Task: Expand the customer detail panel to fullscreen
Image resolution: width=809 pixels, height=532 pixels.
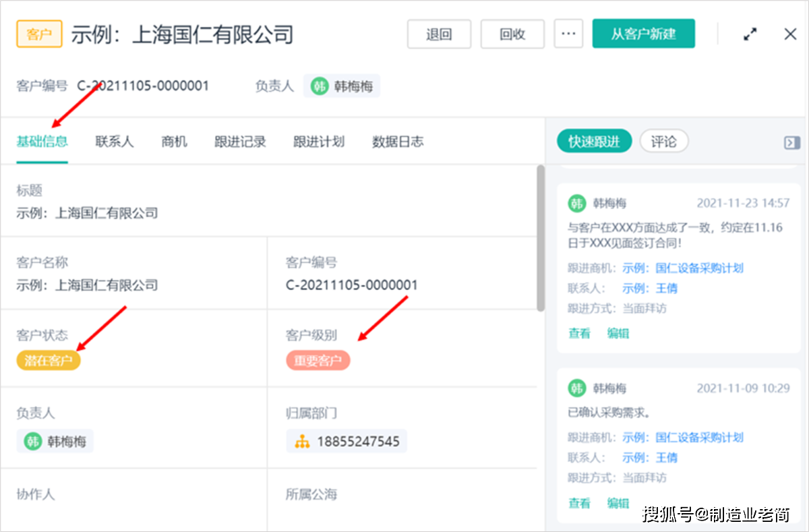Action: [x=750, y=34]
